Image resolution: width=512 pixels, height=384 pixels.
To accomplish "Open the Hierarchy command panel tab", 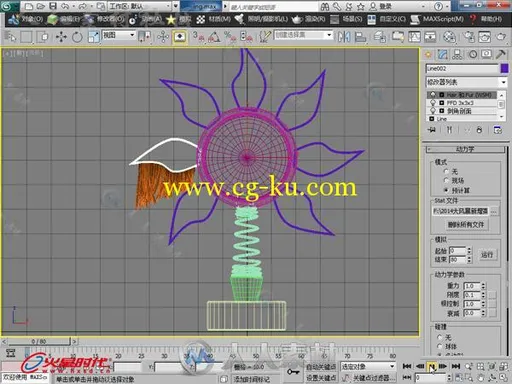I will click(457, 54).
